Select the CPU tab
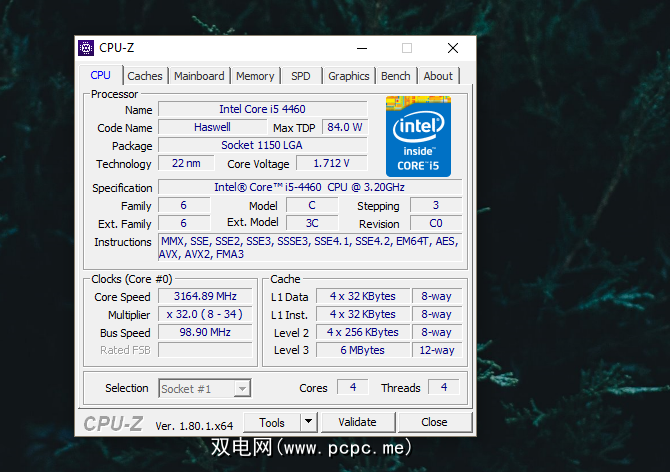 [x=100, y=75]
